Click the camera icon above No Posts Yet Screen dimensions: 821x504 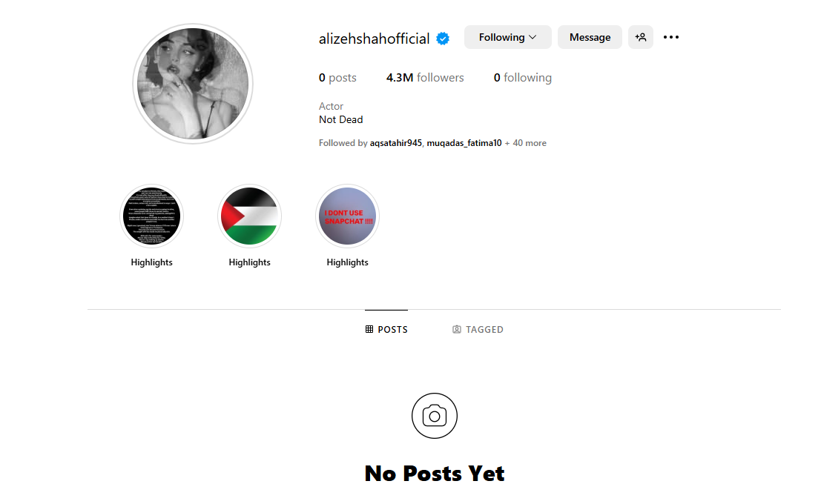click(x=434, y=416)
